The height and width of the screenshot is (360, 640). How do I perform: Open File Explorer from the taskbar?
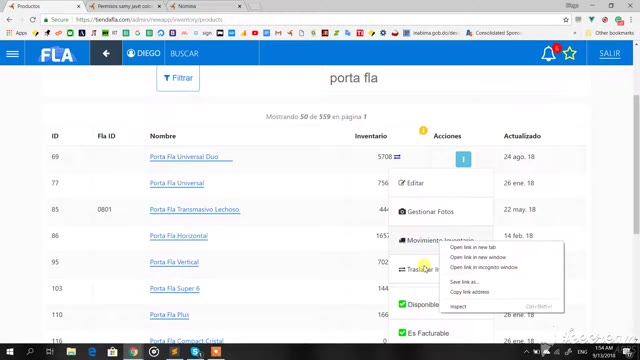pyautogui.click(x=71, y=351)
